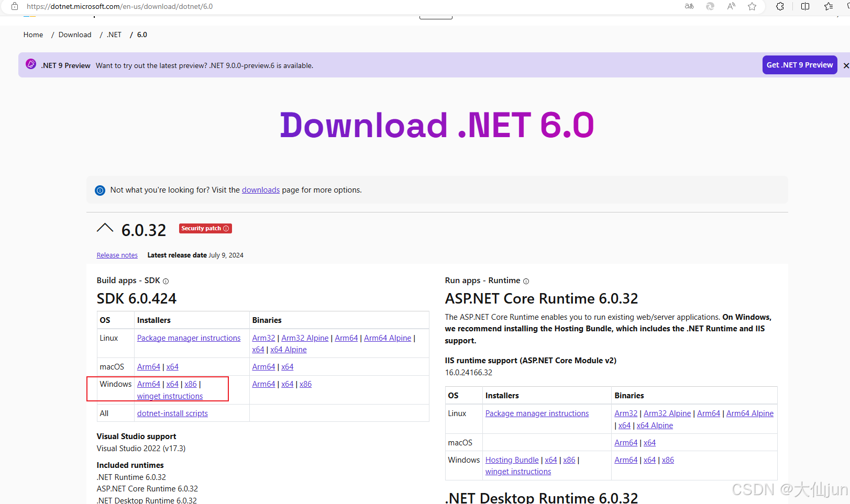Dismiss the .NET 9 Preview banner
This screenshot has width=850, height=504.
pyautogui.click(x=846, y=65)
